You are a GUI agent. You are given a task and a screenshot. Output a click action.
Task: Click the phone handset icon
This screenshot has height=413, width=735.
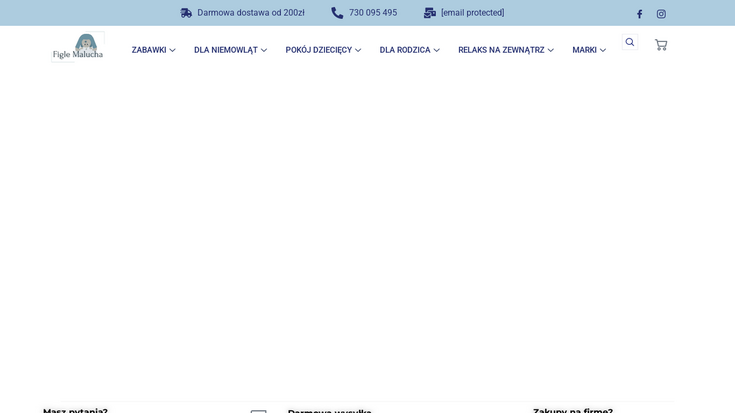click(337, 13)
